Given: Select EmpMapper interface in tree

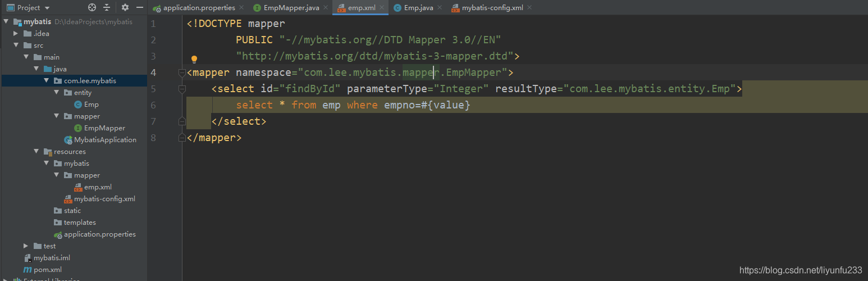Looking at the screenshot, I should [104, 128].
